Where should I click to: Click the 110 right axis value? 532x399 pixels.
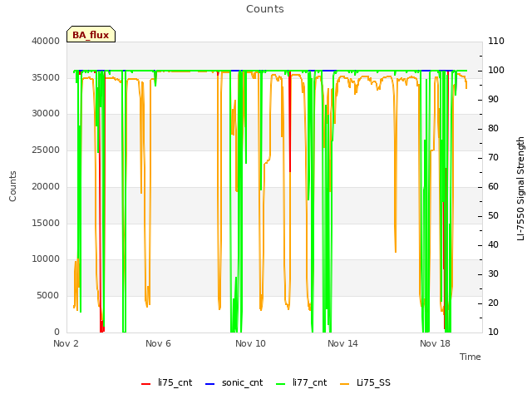pos(496,41)
